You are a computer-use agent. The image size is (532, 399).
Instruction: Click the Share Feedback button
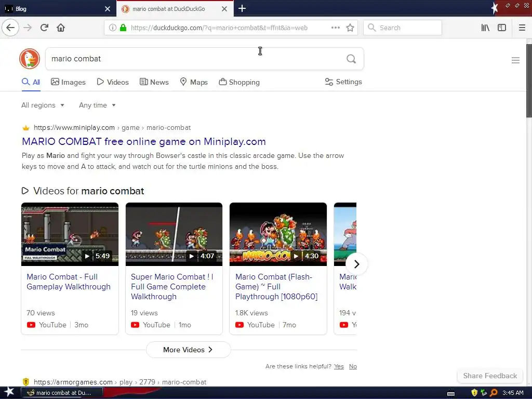pos(490,376)
